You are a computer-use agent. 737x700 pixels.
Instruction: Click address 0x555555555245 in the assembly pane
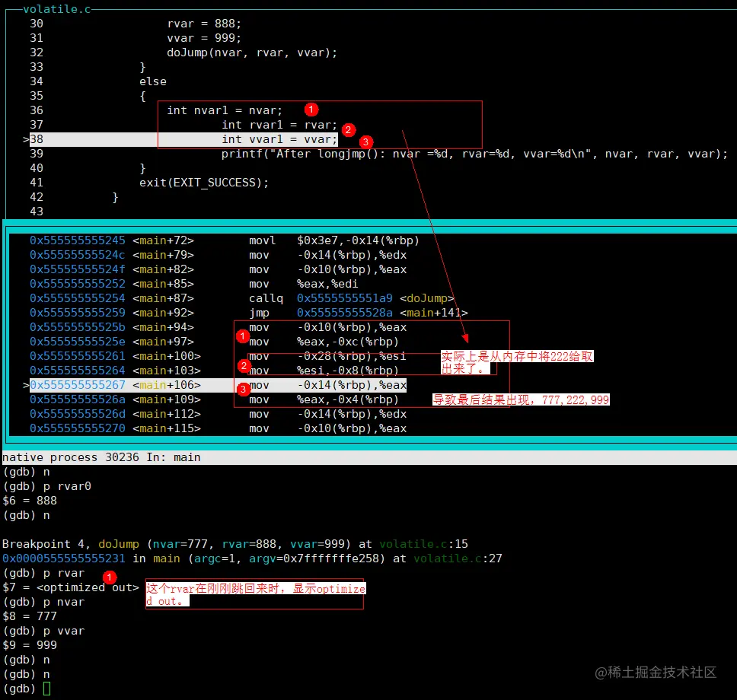78,240
